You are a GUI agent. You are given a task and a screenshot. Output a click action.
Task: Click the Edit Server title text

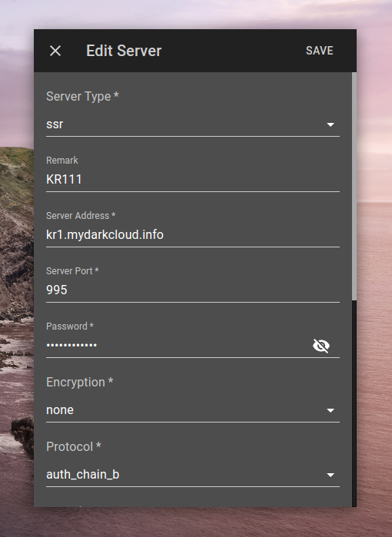pyautogui.click(x=124, y=51)
